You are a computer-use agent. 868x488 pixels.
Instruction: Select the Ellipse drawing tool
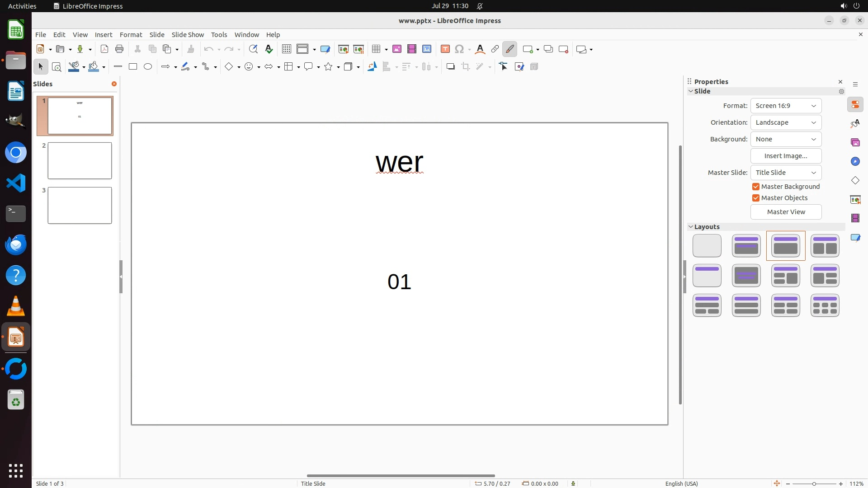tap(148, 67)
